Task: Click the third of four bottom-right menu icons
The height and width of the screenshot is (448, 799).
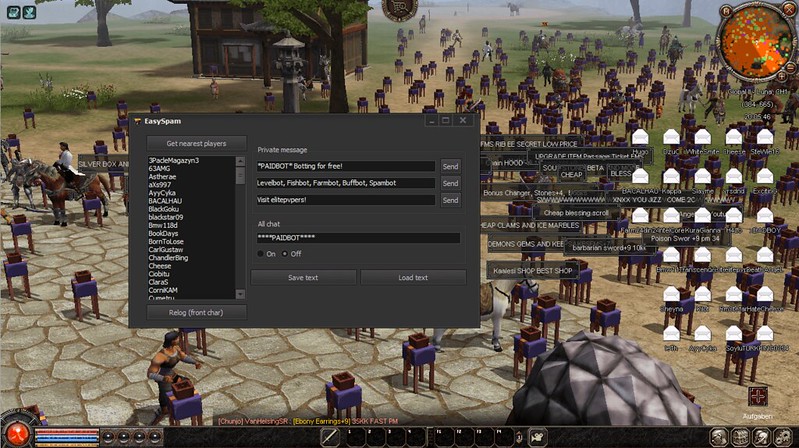Action: (761, 437)
